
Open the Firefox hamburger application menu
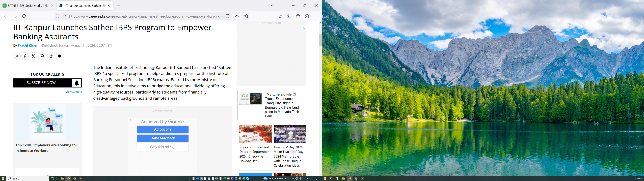pyautogui.click(x=316, y=16)
